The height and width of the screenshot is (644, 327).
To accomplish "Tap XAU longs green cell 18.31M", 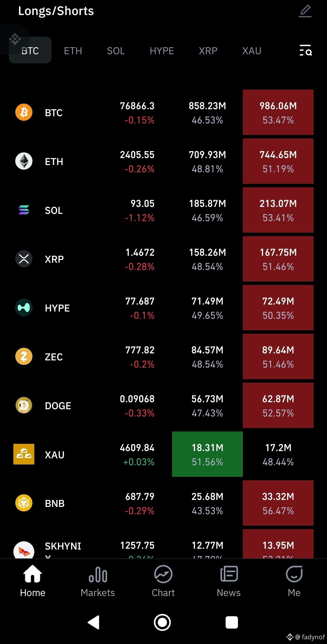I will [x=207, y=454].
